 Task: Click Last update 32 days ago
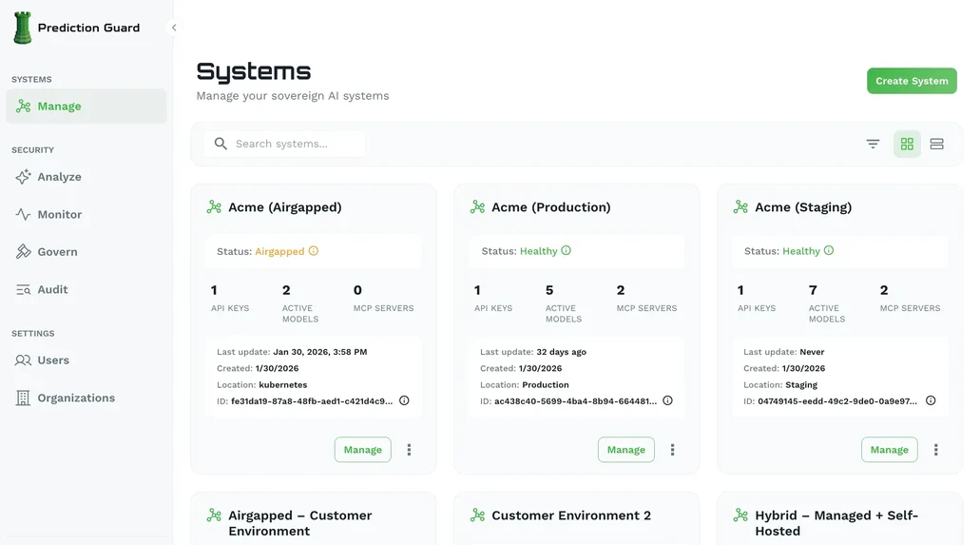[533, 352]
